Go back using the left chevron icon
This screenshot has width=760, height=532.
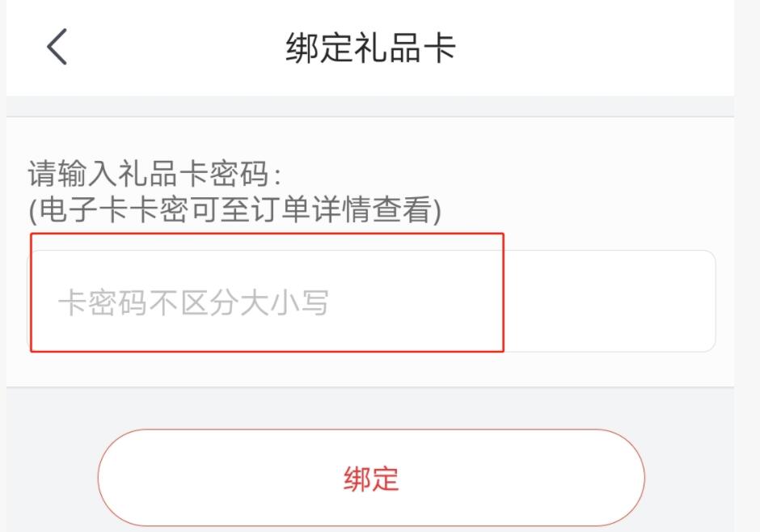[x=57, y=47]
